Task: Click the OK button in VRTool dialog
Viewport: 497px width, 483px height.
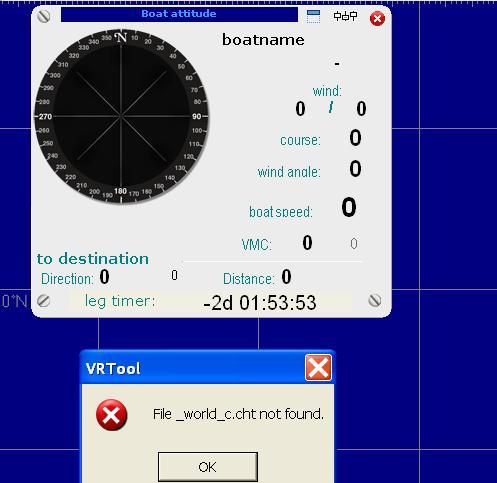Action: tap(208, 467)
